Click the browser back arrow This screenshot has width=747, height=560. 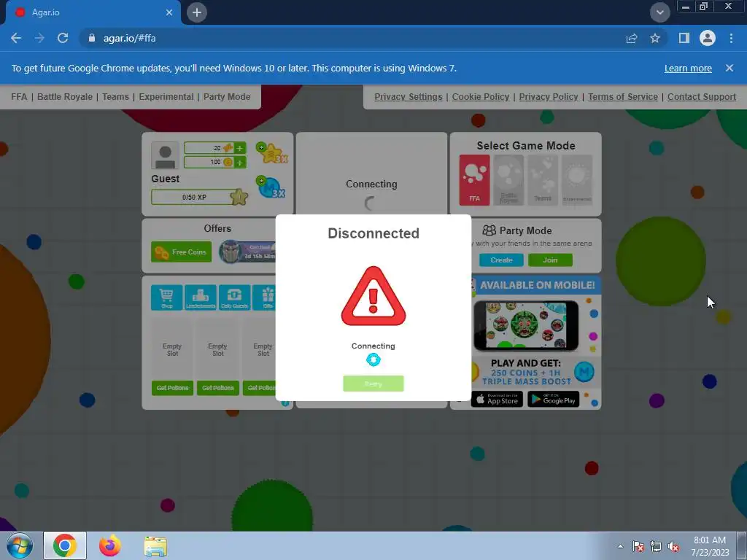click(x=16, y=38)
